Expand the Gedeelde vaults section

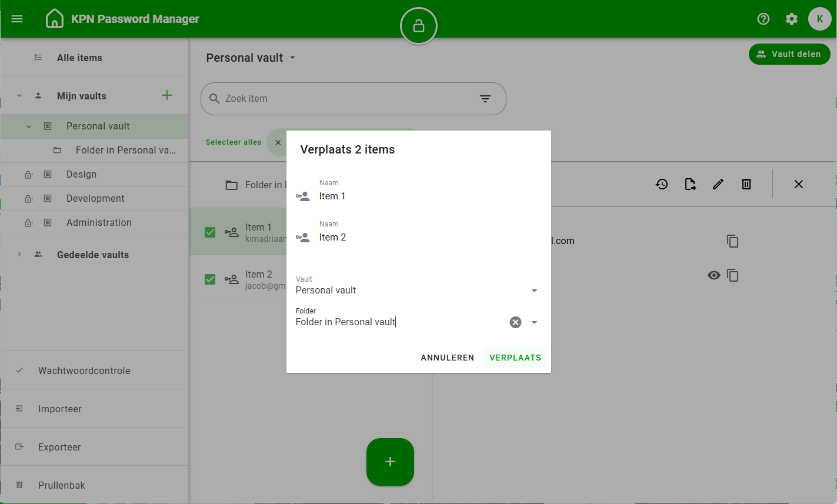point(19,255)
